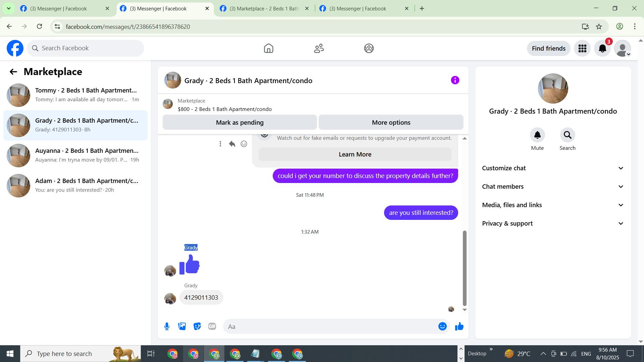Click the chat scrollbar thumb

(x=465, y=268)
